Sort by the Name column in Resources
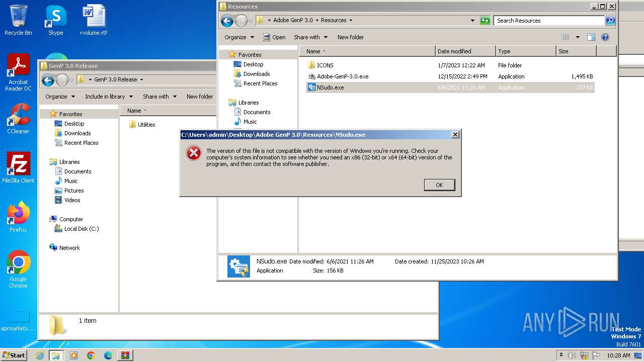Viewport: 644px width, 362px height. coord(367,51)
